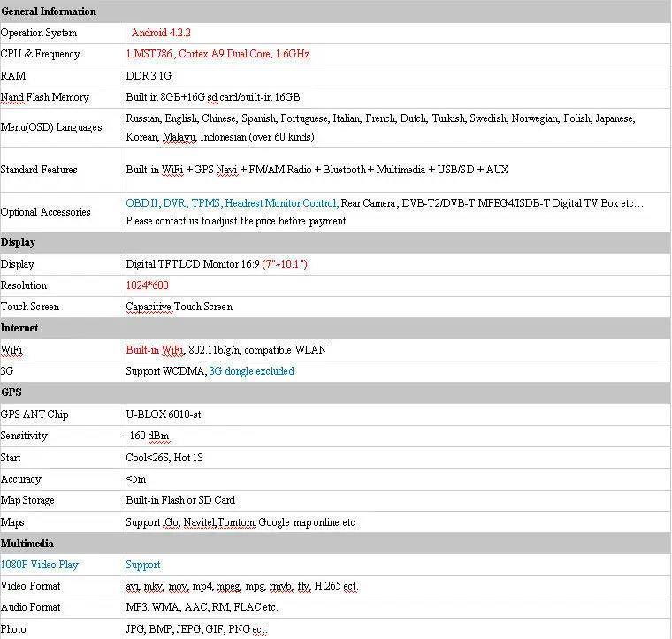Select the 'Accuracy' row label

(x=21, y=479)
